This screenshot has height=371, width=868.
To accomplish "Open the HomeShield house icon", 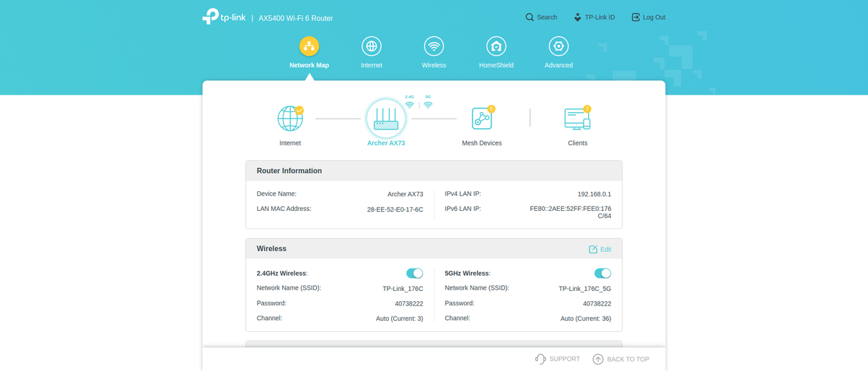I will coord(497,46).
